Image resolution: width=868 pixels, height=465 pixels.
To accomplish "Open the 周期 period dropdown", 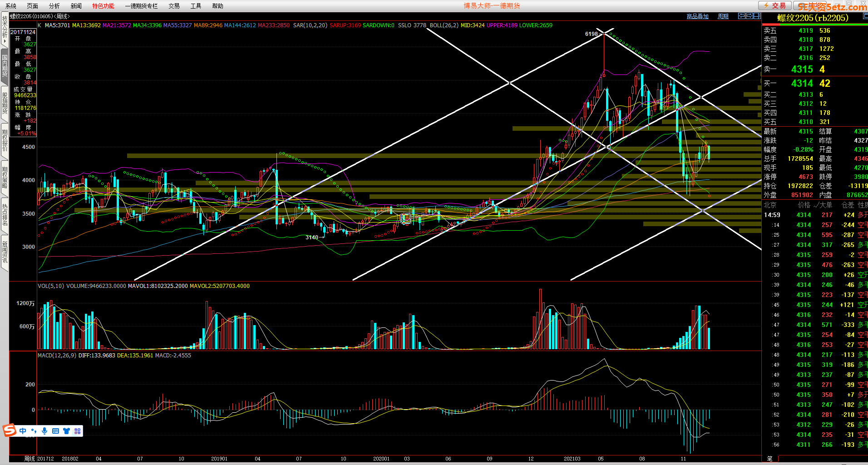I will pyautogui.click(x=723, y=16).
